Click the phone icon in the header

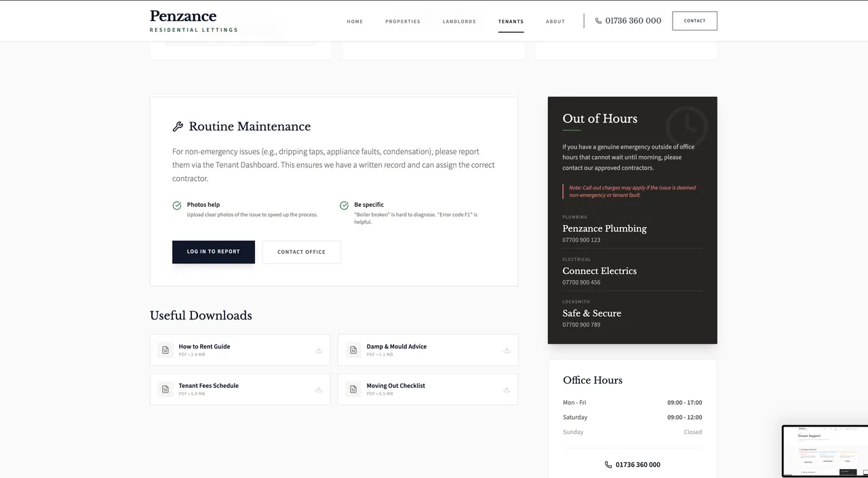[598, 21]
